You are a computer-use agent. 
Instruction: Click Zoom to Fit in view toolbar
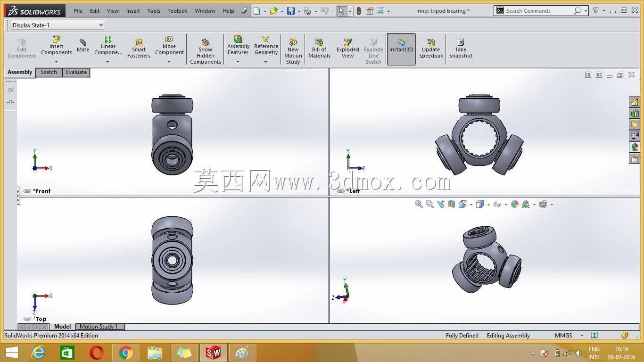pyautogui.click(x=419, y=204)
